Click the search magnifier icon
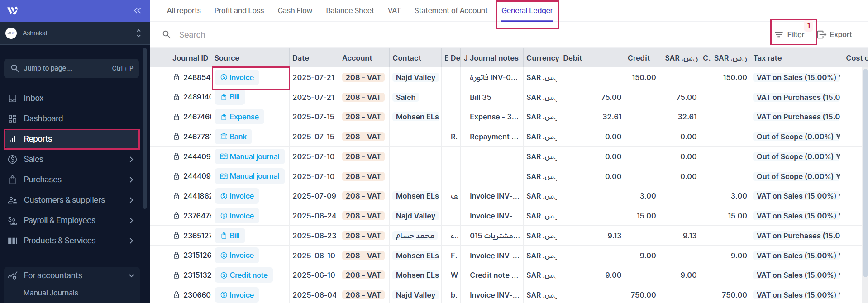Screen dimensions: 868x303 167,35
